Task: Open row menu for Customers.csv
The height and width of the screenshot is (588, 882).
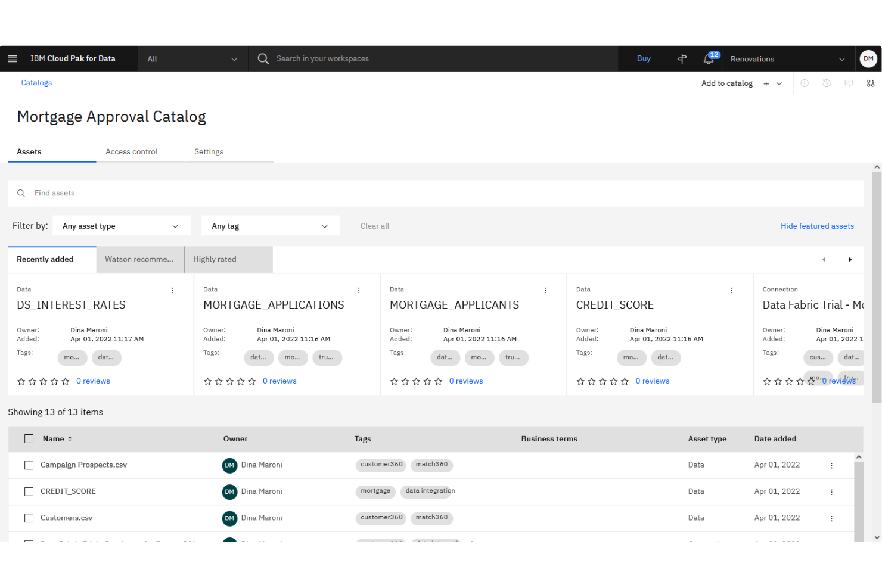Action: (x=831, y=519)
